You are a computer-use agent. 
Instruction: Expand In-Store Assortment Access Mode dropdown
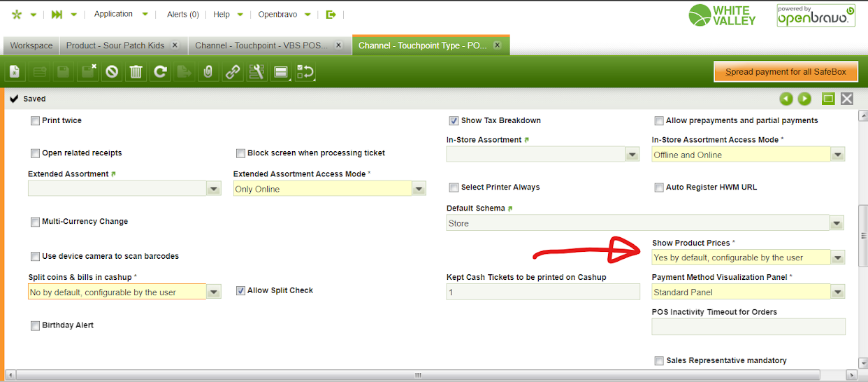click(838, 155)
